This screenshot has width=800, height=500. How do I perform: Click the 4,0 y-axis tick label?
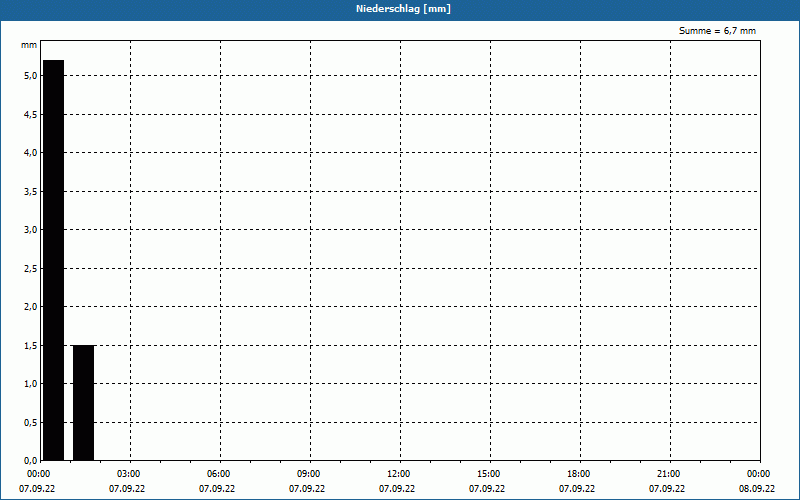click(29, 153)
